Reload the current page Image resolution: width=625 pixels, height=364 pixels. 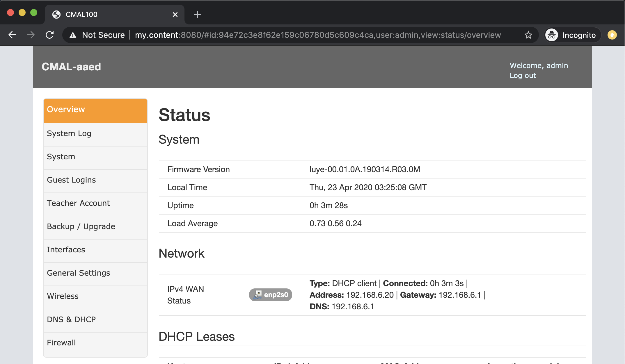click(x=50, y=35)
